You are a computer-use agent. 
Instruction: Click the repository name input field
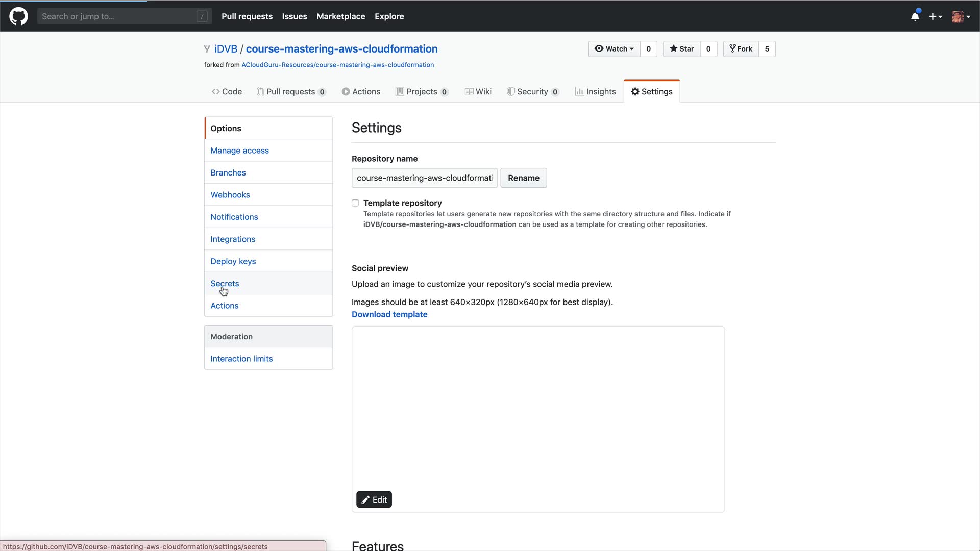point(424,178)
